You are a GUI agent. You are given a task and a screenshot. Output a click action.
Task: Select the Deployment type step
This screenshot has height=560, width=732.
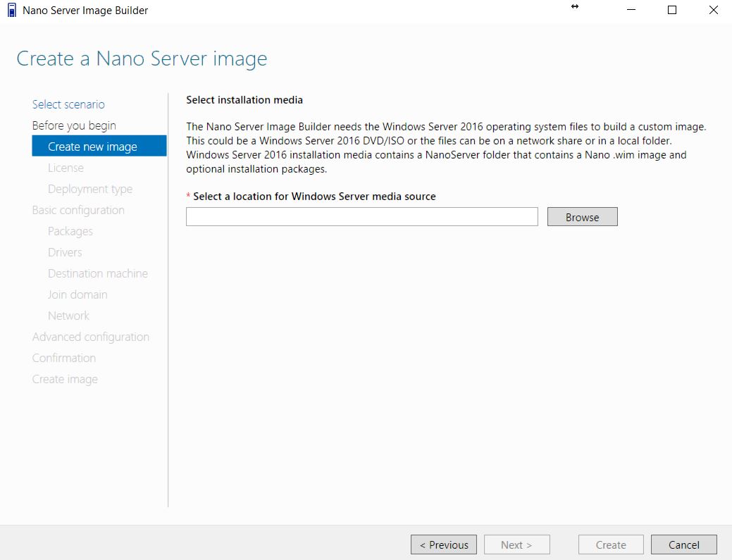(90, 189)
